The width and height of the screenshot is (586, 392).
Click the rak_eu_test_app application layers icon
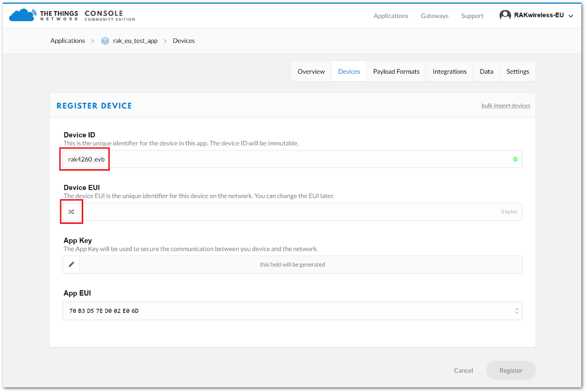pos(105,41)
